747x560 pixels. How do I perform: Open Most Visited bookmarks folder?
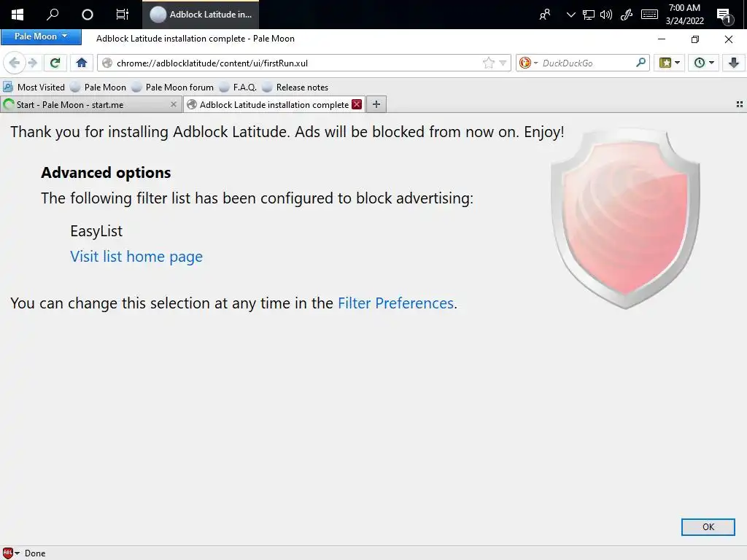(x=34, y=87)
